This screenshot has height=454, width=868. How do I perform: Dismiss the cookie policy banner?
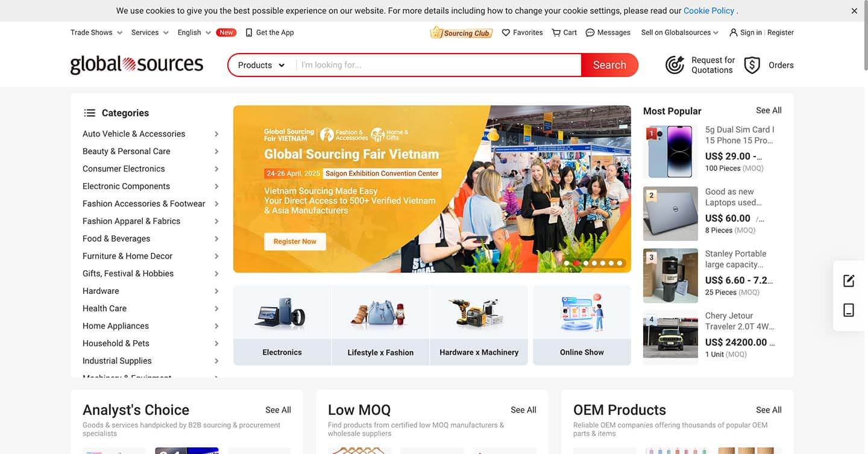click(x=854, y=11)
